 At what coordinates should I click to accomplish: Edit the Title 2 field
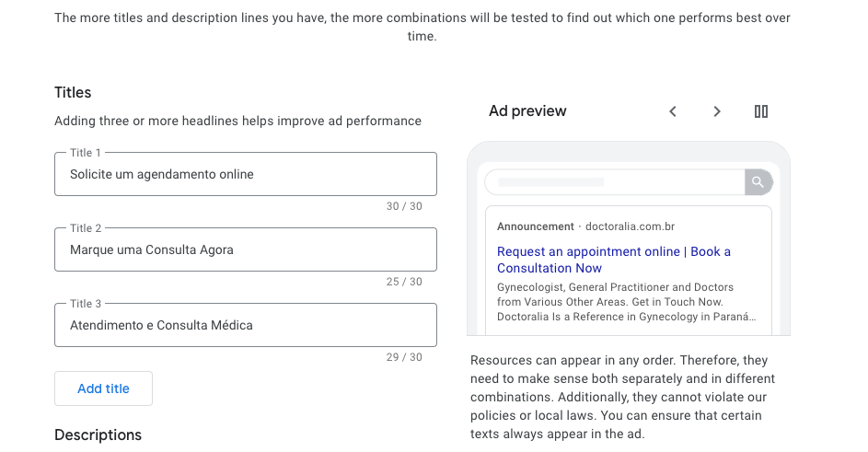[246, 249]
